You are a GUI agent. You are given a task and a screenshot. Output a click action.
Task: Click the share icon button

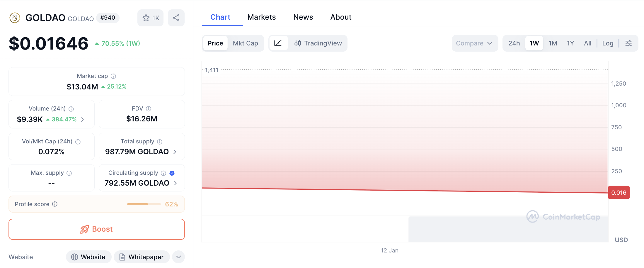(176, 18)
